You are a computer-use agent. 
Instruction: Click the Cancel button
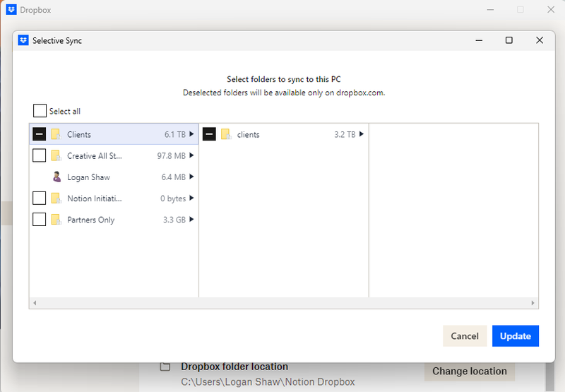(x=465, y=335)
